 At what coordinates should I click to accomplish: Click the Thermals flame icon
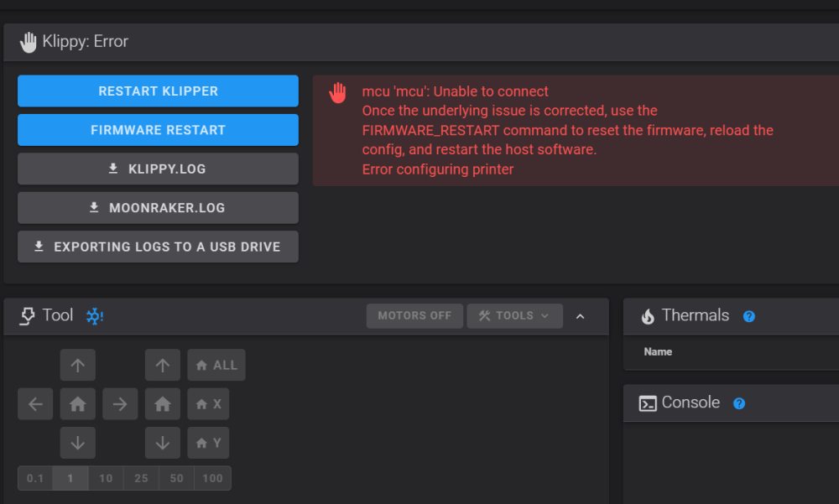(648, 316)
